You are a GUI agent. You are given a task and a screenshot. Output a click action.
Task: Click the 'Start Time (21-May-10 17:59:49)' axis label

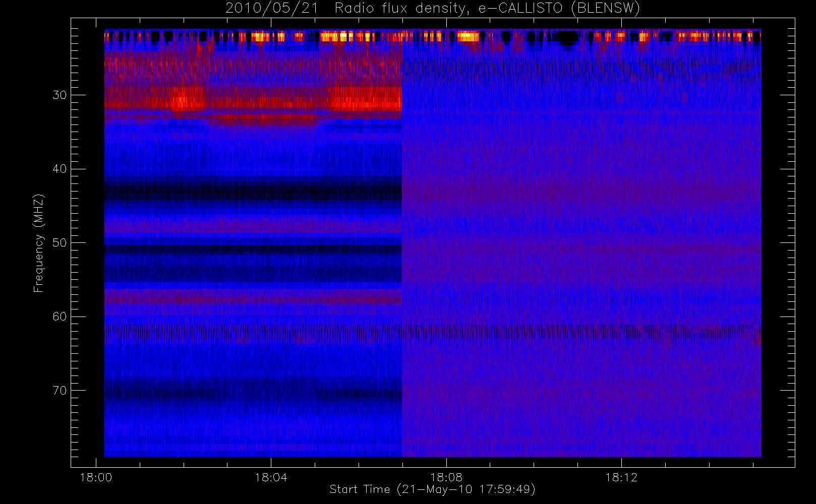[x=432, y=489]
